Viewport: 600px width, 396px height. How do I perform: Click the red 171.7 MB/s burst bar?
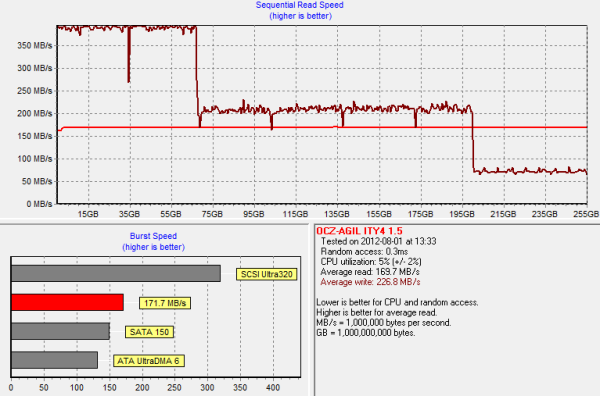(x=67, y=302)
